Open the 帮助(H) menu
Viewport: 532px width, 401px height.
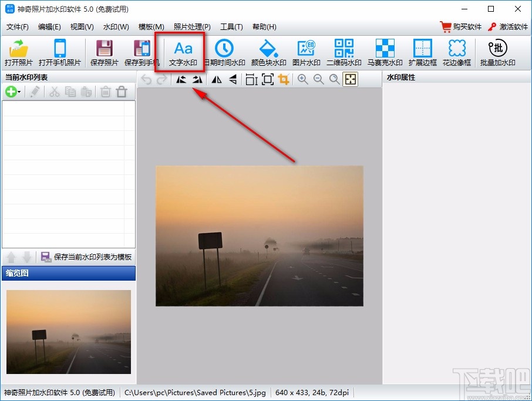click(x=264, y=27)
